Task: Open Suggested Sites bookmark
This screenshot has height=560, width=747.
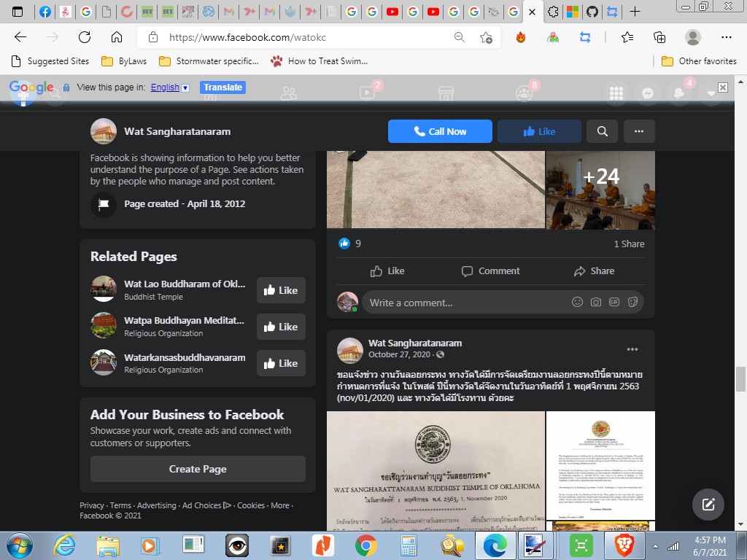Action: pyautogui.click(x=50, y=61)
